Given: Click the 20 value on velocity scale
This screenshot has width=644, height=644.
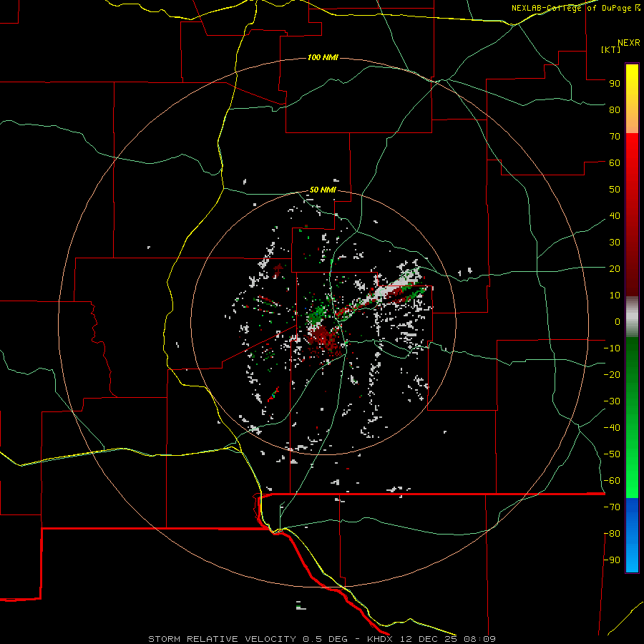Looking at the screenshot, I should point(615,268).
